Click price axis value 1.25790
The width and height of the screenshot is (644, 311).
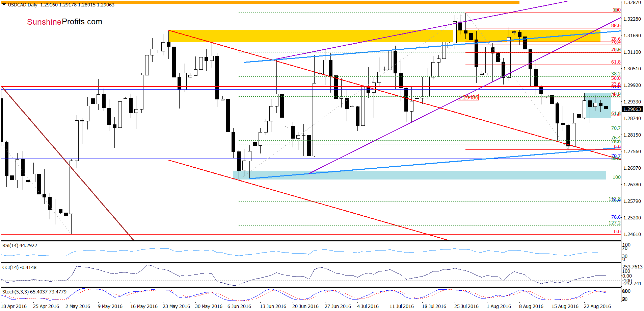point(632,201)
